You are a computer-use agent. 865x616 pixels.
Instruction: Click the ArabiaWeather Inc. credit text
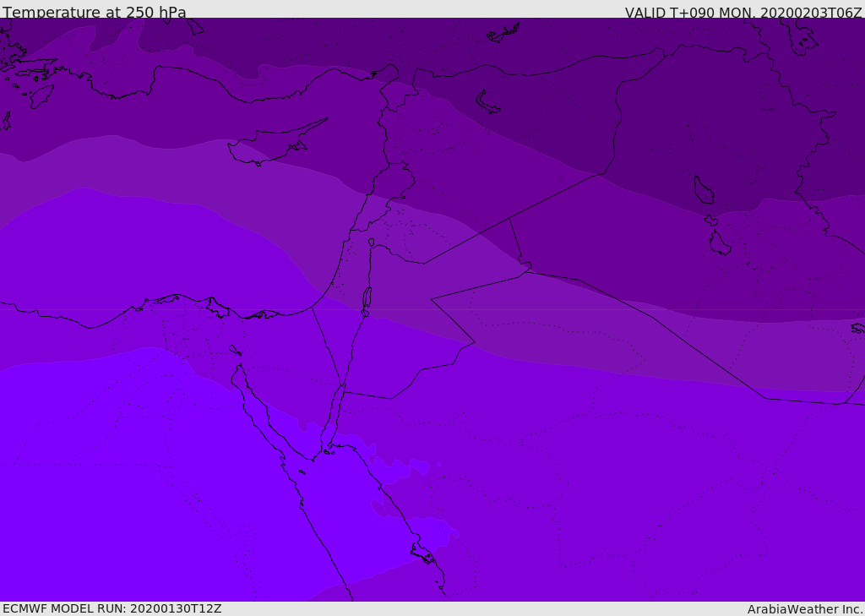pyautogui.click(x=805, y=608)
